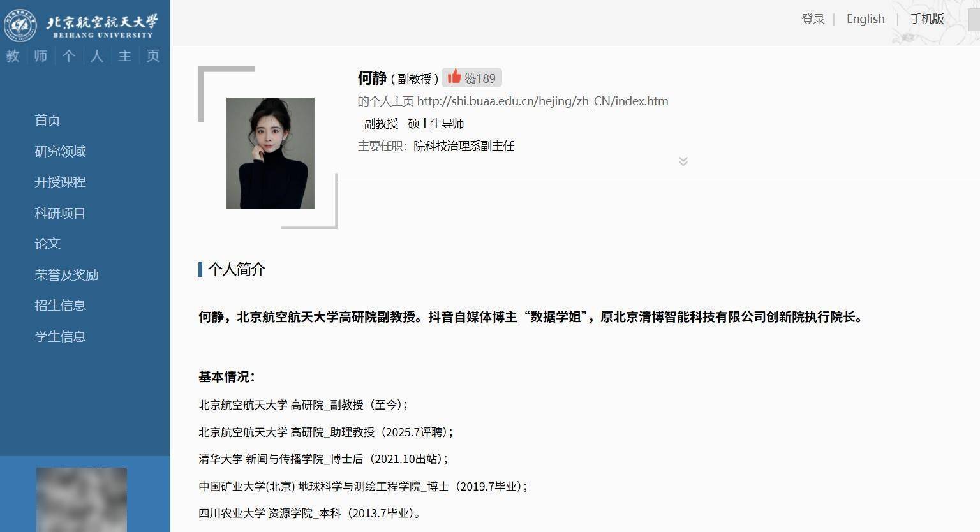Click the blurred image in sidebar bottom
This screenshot has width=980, height=532.
tap(82, 499)
